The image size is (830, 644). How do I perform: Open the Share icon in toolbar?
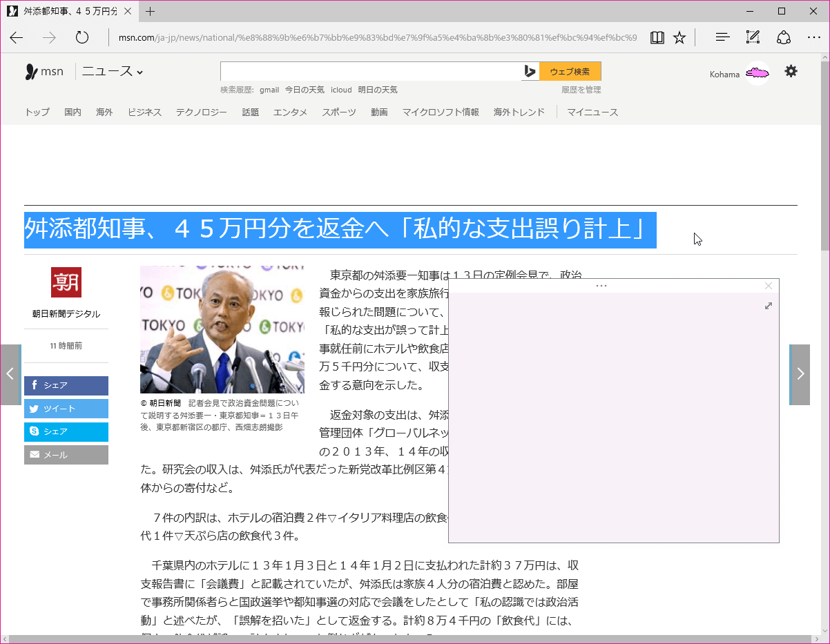pyautogui.click(x=784, y=37)
